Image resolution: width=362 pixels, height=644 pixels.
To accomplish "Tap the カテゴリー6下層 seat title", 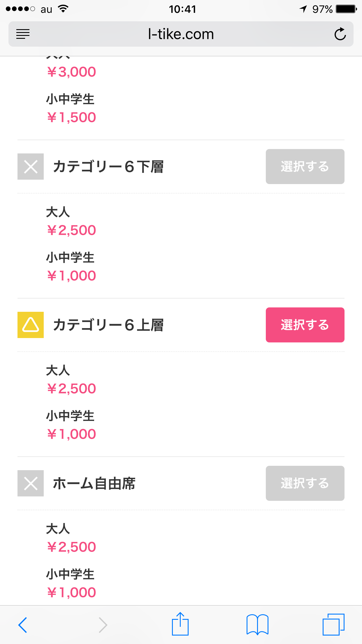I will tap(108, 167).
